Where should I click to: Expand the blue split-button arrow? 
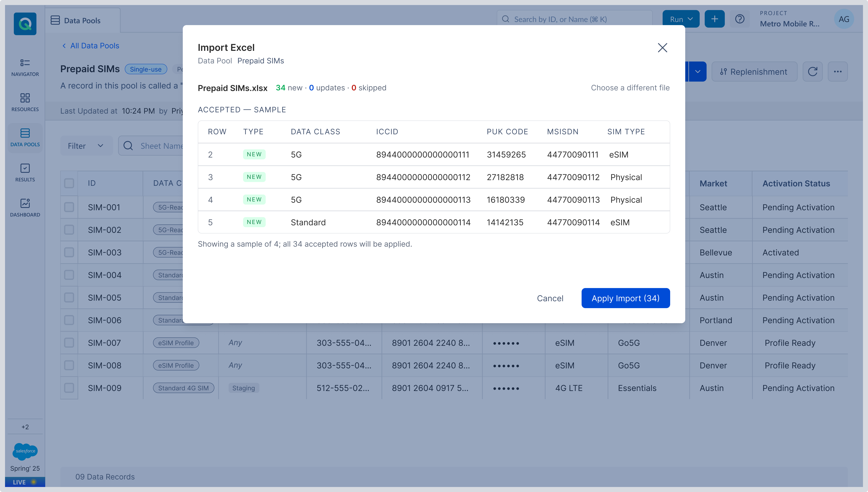pyautogui.click(x=697, y=72)
